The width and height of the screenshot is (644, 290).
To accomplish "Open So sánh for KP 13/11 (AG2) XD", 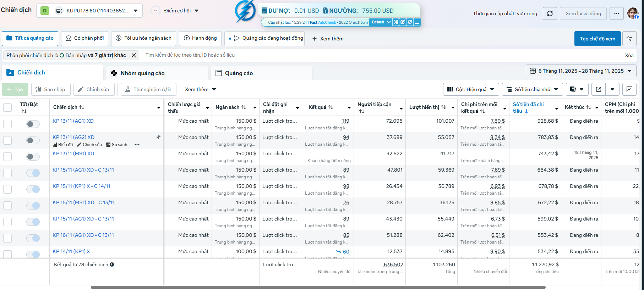I will 116,145.
